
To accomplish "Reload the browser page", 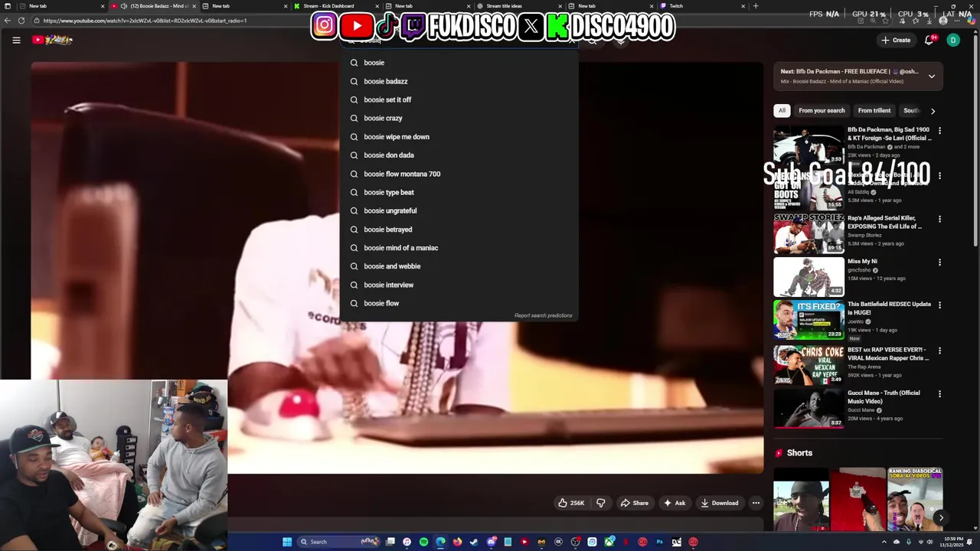I will 21,21.
